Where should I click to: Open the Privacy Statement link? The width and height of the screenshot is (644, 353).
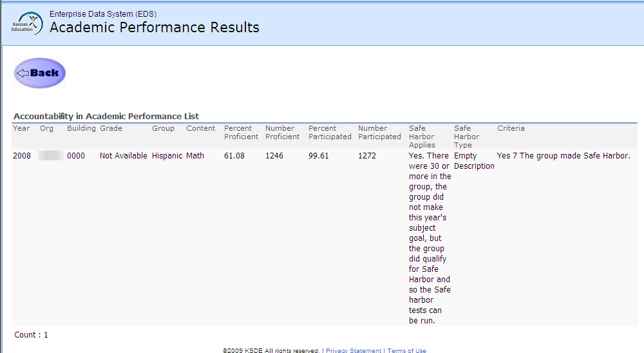354,350
